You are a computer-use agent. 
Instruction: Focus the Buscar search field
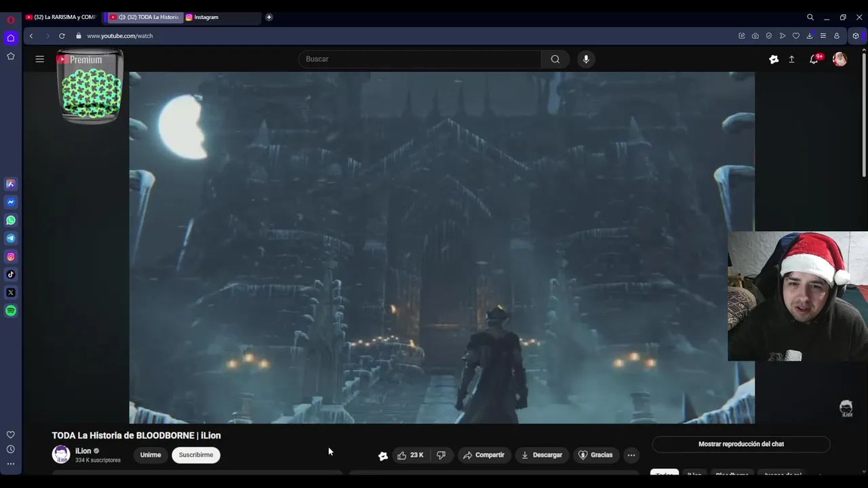pos(420,59)
